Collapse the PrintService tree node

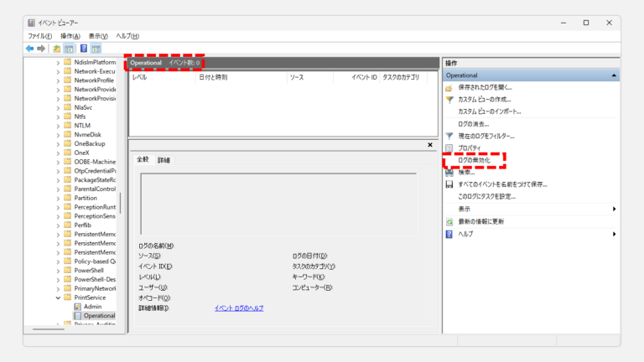58,297
